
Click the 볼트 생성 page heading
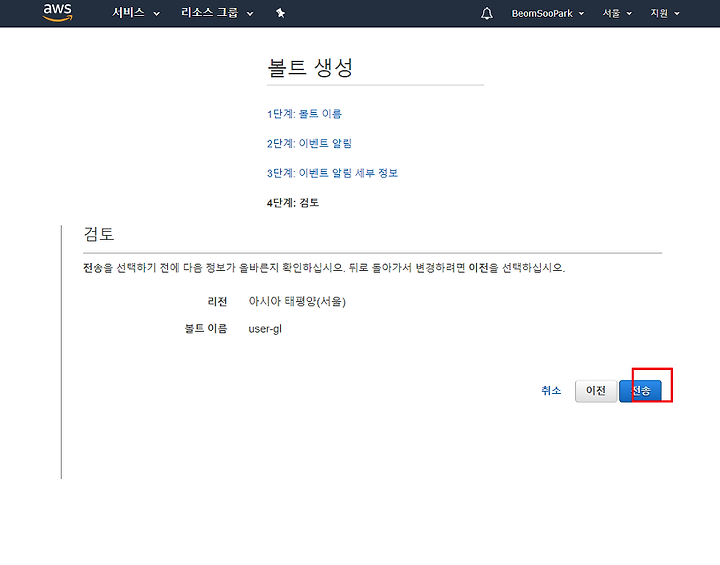tap(310, 68)
